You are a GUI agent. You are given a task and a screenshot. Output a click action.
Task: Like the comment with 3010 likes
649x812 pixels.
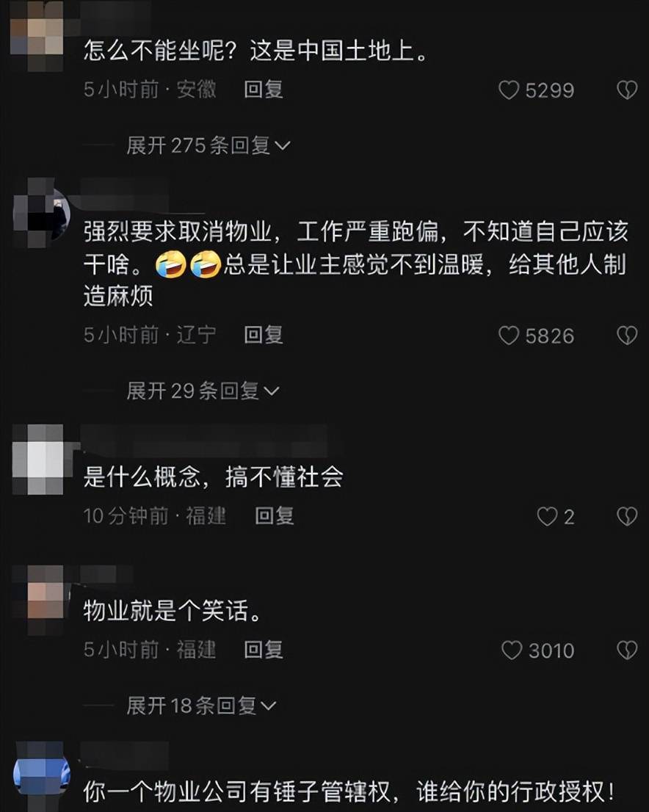click(512, 650)
